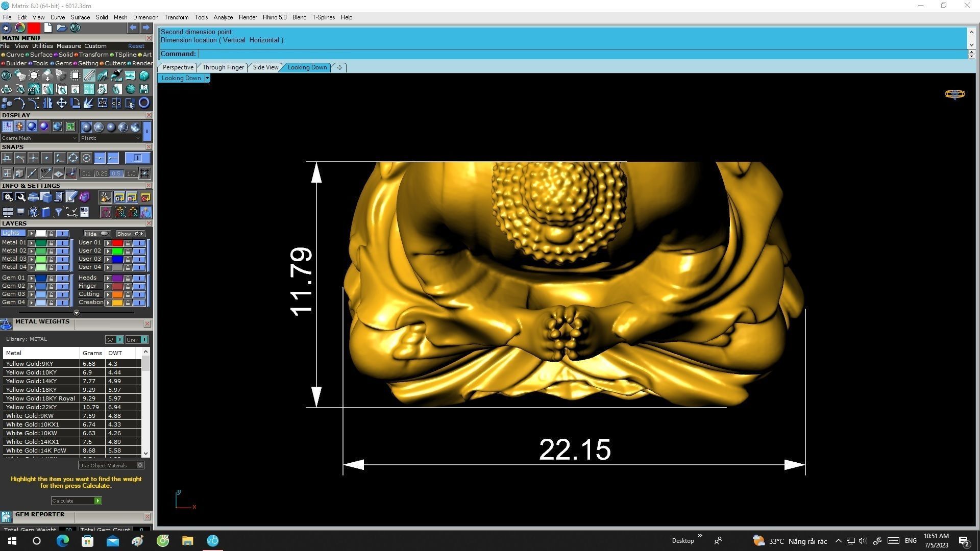The image size is (980, 551).
Task: Switch to the Perspective viewport tab
Action: click(x=178, y=67)
